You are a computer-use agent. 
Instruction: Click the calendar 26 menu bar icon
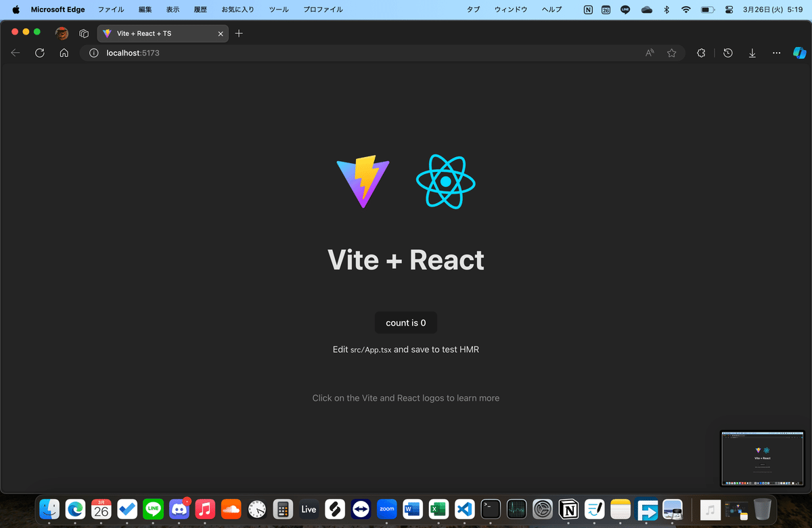[x=606, y=9]
